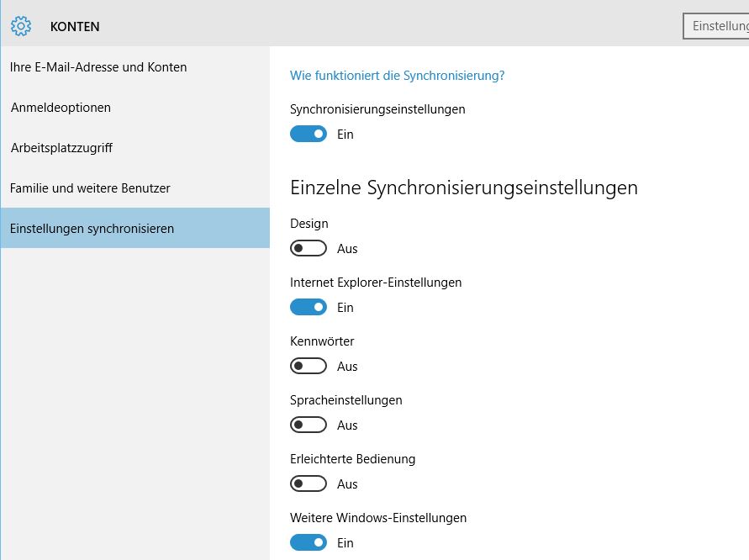Click the Design label text
Viewport: 749px width, 560px height.
pos(309,224)
